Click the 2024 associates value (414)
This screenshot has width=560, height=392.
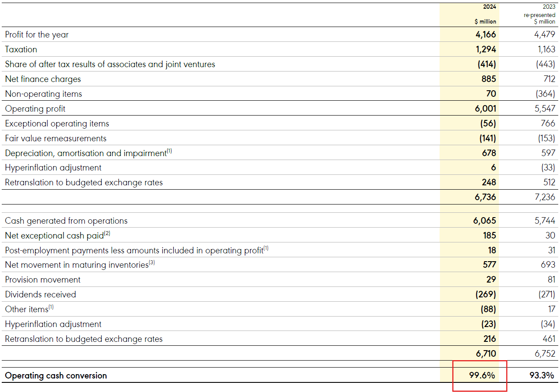(x=487, y=64)
